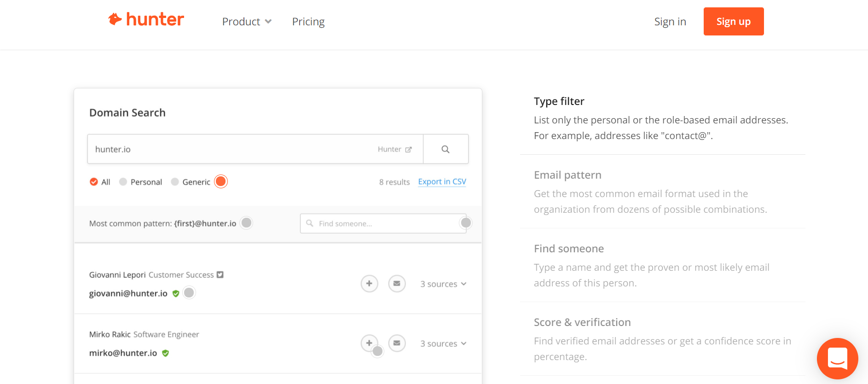Click the mirko@hunter.io email address
The image size is (868, 384).
click(123, 353)
